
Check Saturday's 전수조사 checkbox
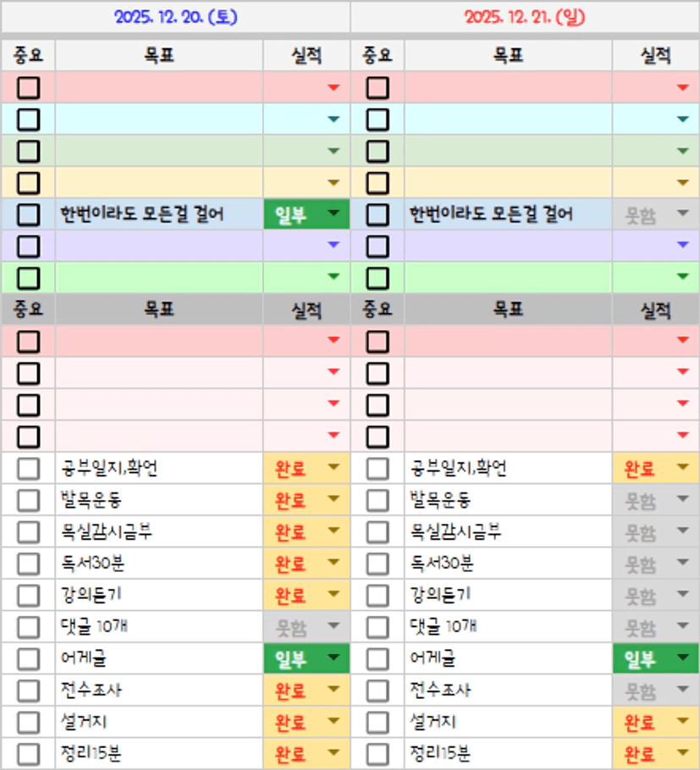(x=29, y=690)
